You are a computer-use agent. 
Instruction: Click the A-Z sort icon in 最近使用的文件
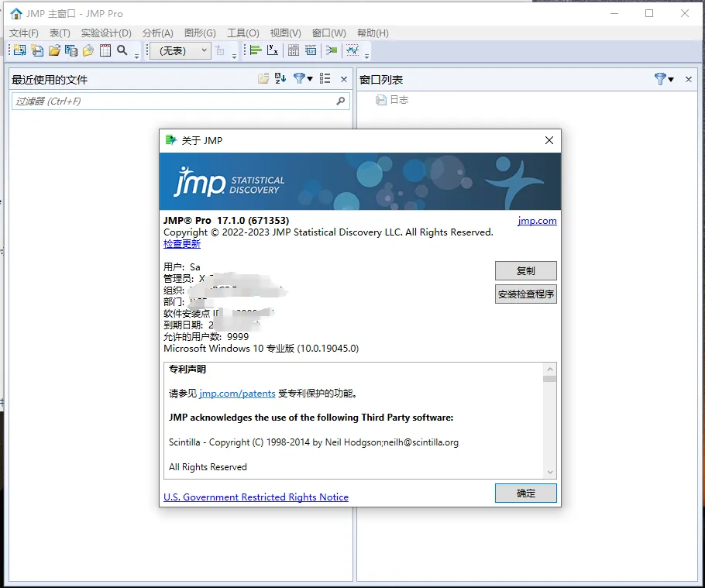[x=280, y=79]
